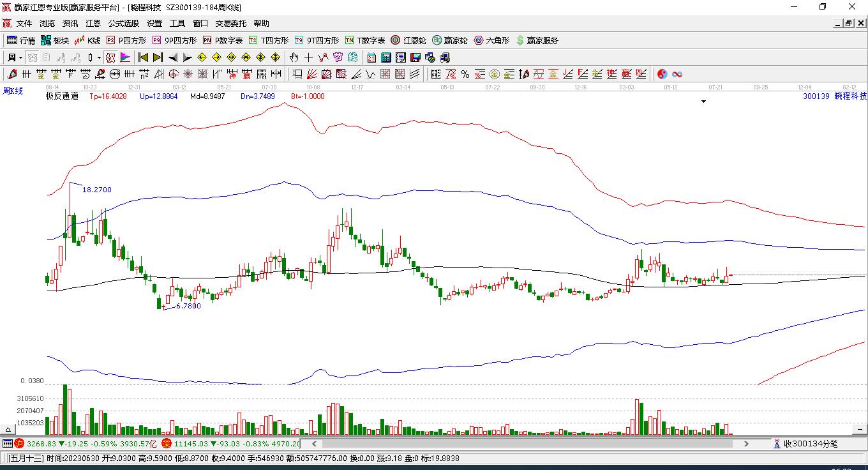Open the 文件 menu
The image size is (868, 470).
pyautogui.click(x=24, y=23)
